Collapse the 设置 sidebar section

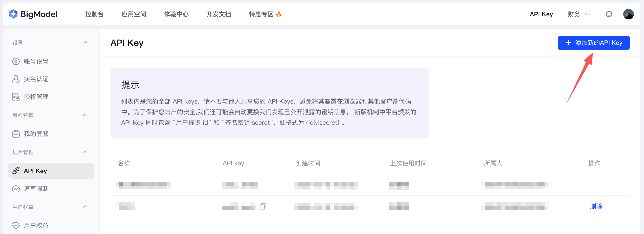[85, 43]
